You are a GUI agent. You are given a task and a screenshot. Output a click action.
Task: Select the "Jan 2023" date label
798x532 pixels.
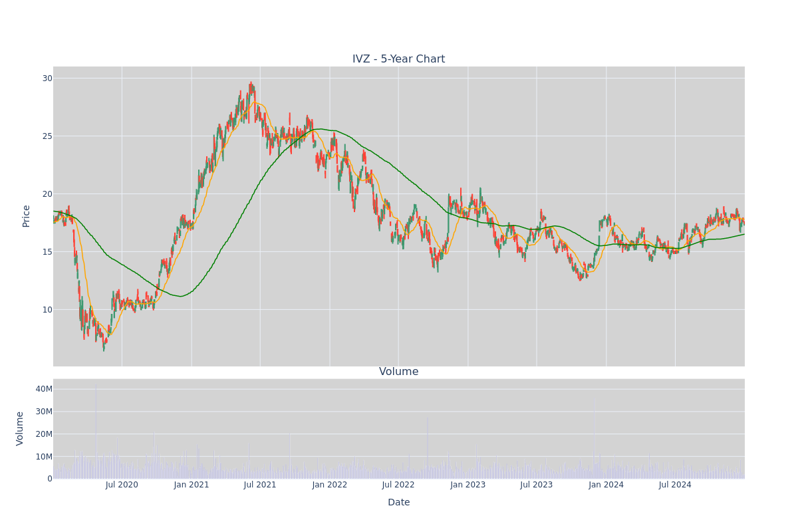point(468,485)
